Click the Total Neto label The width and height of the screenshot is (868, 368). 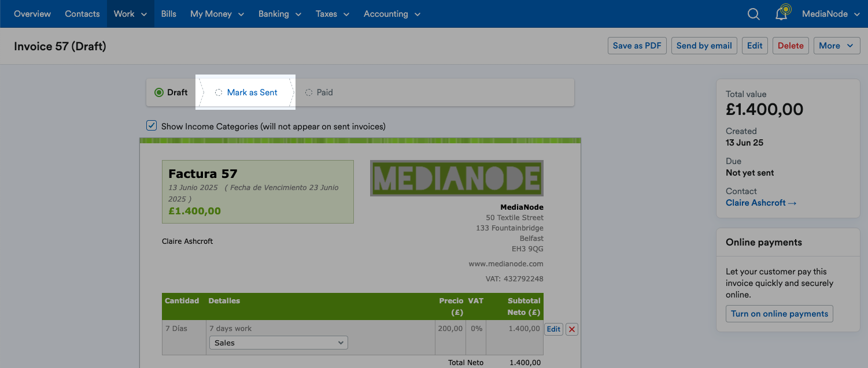tap(466, 362)
